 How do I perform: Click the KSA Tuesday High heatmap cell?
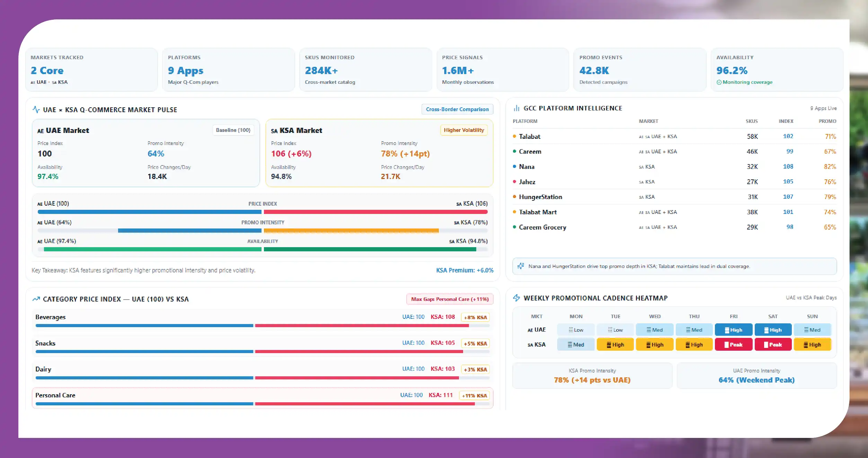pyautogui.click(x=615, y=344)
